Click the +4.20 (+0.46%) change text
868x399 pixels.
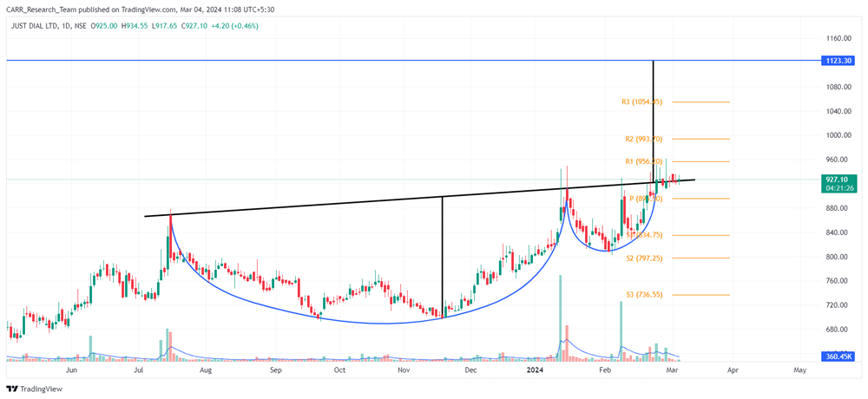pos(234,25)
